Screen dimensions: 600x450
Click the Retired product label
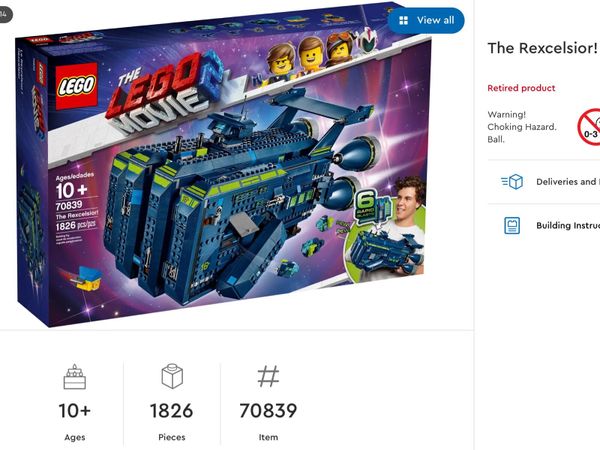tap(521, 88)
